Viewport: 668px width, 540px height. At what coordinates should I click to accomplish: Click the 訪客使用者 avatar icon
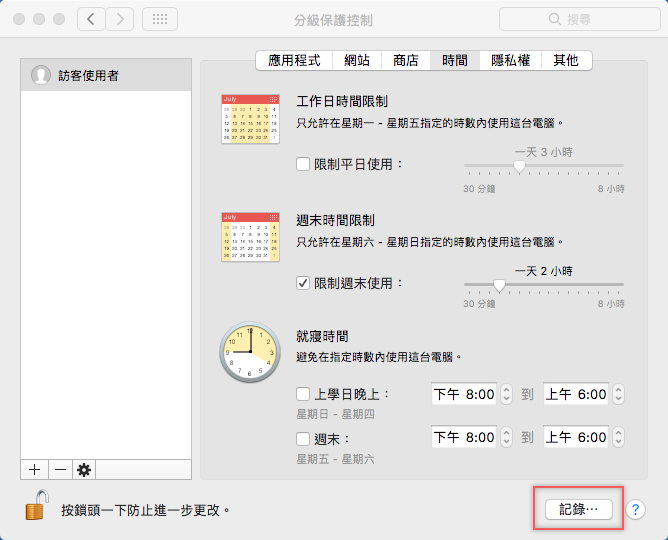click(41, 75)
